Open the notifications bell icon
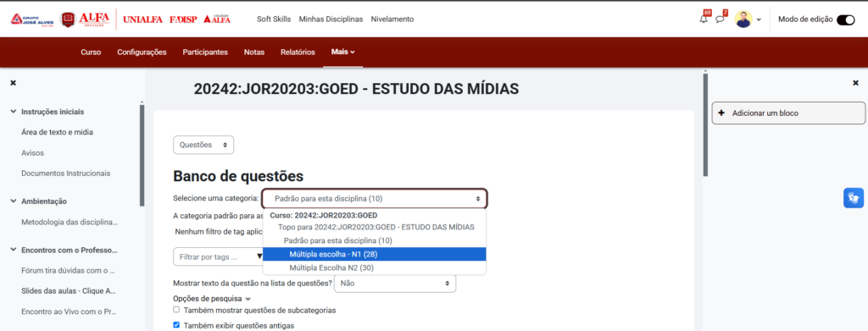This screenshot has height=331, width=868. point(704,19)
